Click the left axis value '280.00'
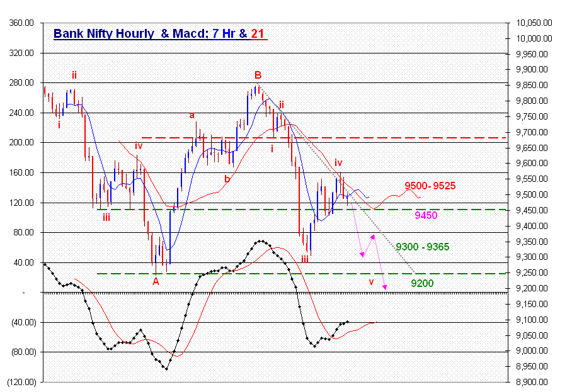This screenshot has height=392, width=572. pyautogui.click(x=21, y=83)
